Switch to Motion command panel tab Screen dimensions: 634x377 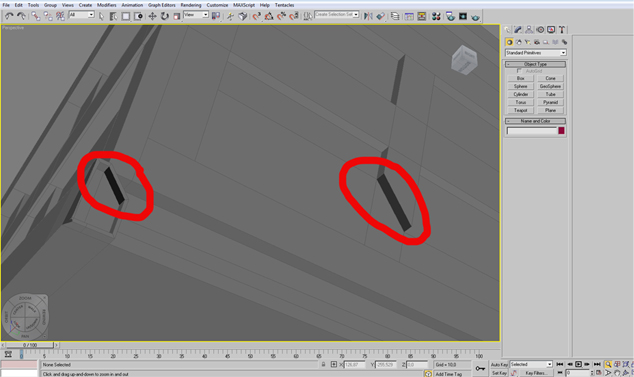(540, 30)
